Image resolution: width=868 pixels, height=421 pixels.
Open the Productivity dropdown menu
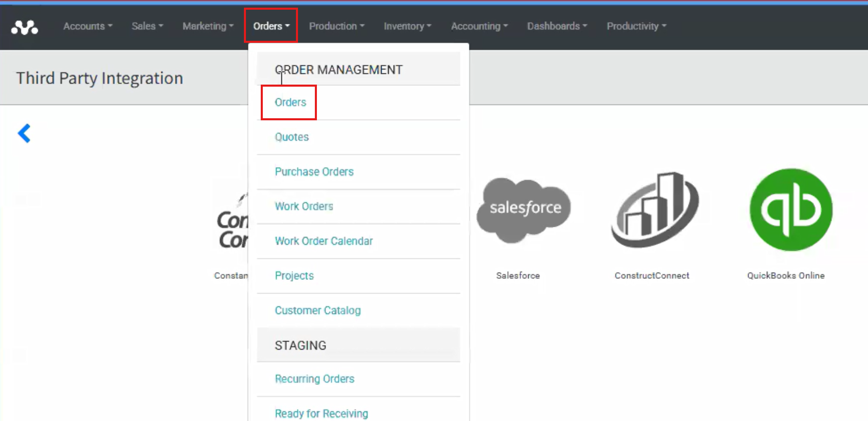click(636, 26)
